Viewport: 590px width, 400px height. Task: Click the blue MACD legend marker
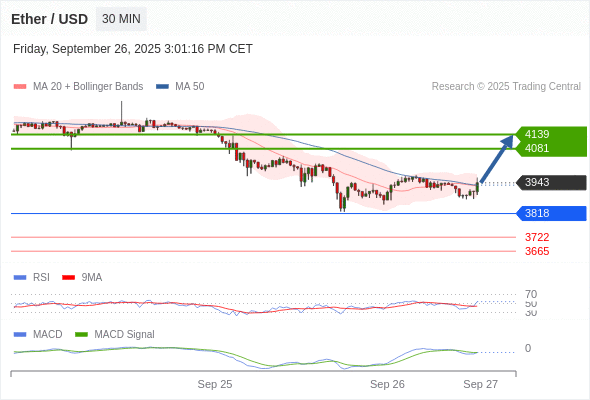pyautogui.click(x=20, y=334)
